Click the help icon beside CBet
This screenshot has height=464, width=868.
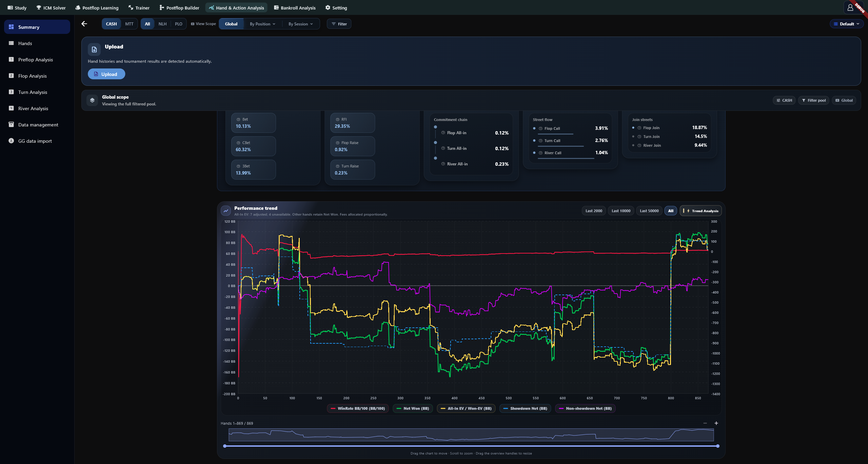point(238,143)
